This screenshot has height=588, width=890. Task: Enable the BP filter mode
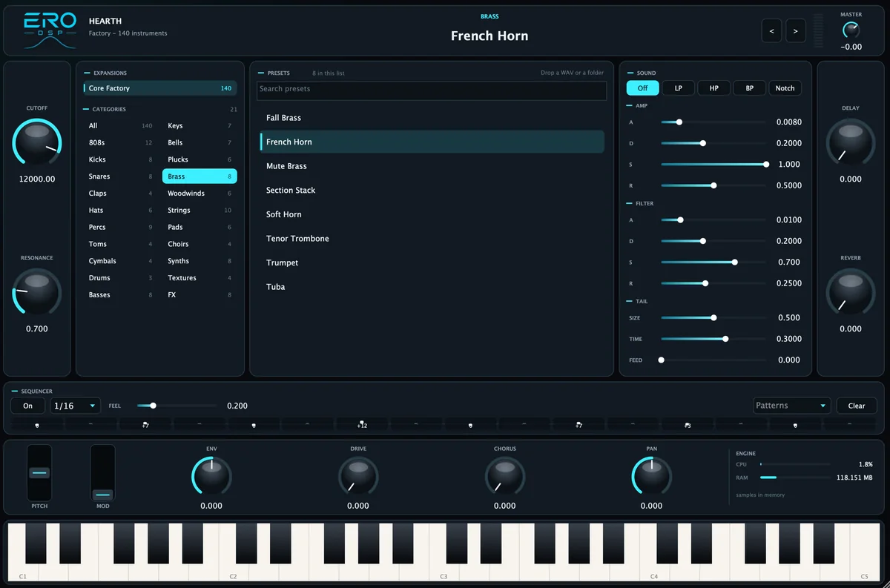coord(750,88)
